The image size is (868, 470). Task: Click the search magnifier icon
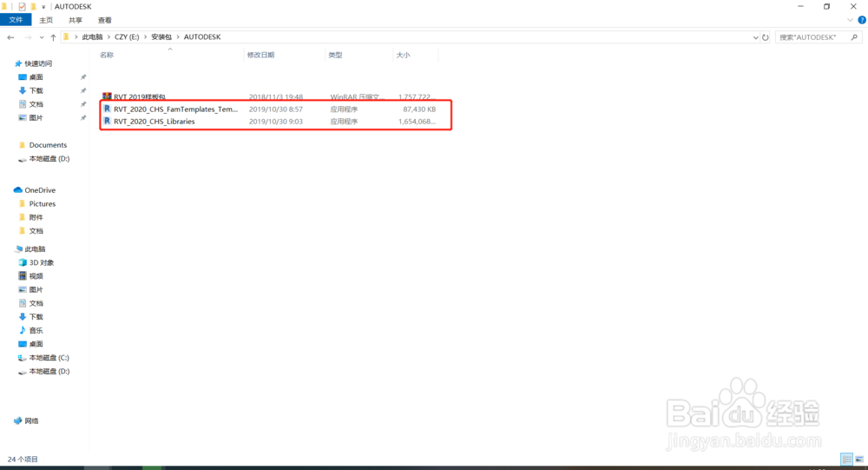pyautogui.click(x=854, y=37)
